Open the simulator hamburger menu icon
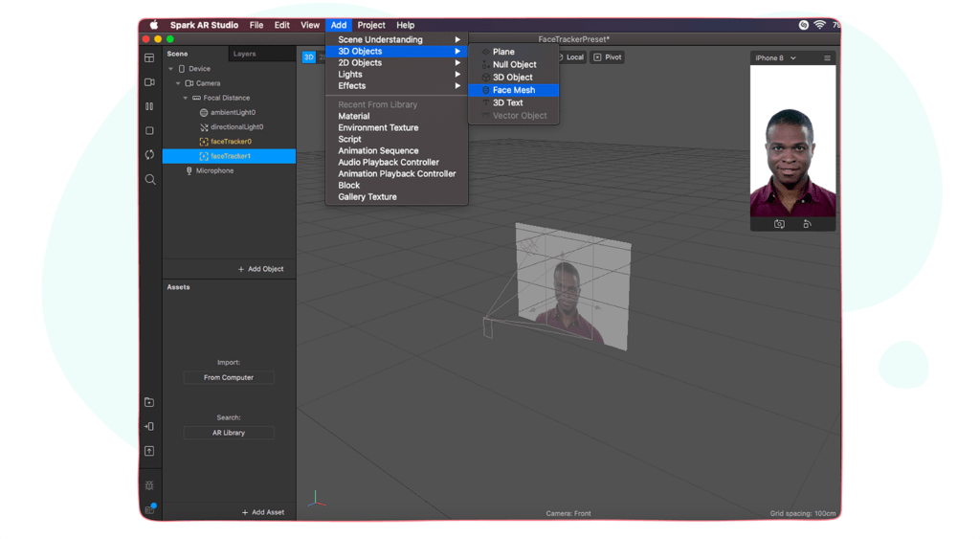The width and height of the screenshot is (980, 539). point(827,58)
